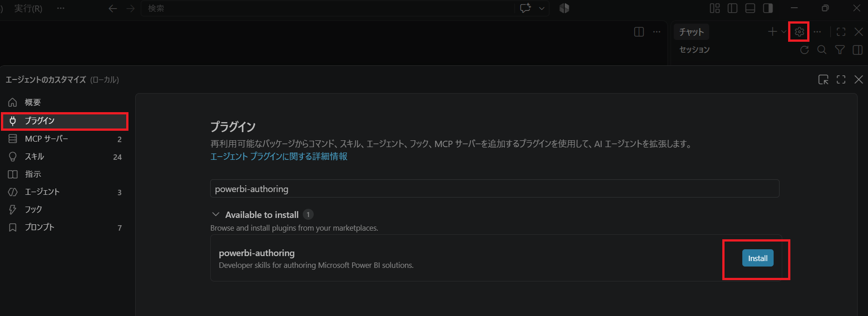Click the プラグイン heading
868x316 pixels.
(x=233, y=127)
